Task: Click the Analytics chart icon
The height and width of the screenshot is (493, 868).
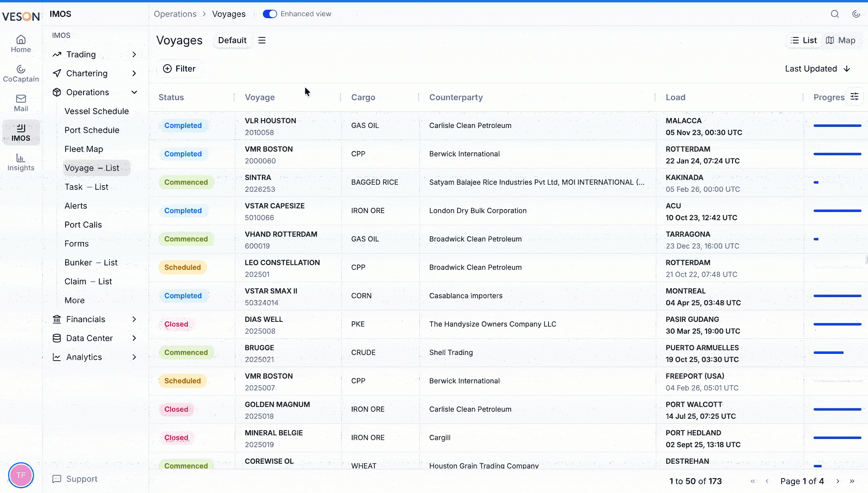Action: click(57, 357)
